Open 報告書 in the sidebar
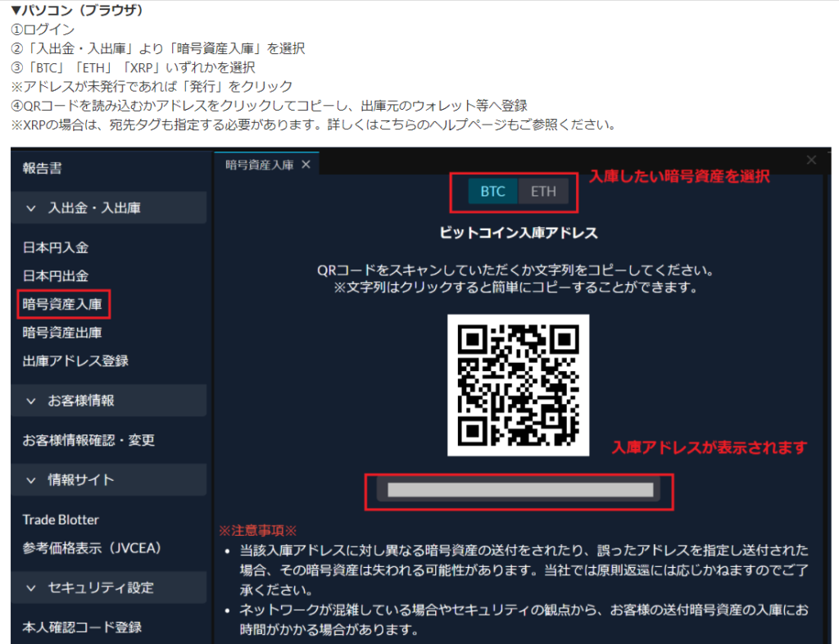Screen dimensions: 839x644 [x=43, y=168]
